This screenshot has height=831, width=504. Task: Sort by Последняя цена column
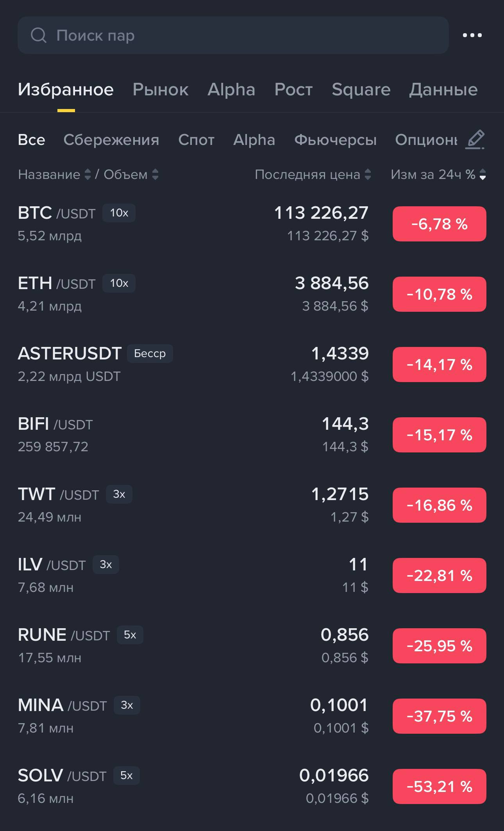[x=313, y=175]
